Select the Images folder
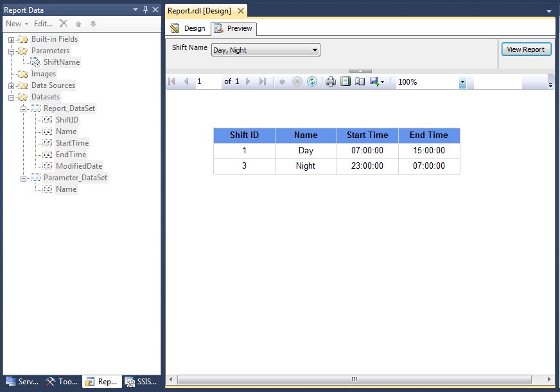Image resolution: width=560 pixels, height=392 pixels. 43,74
